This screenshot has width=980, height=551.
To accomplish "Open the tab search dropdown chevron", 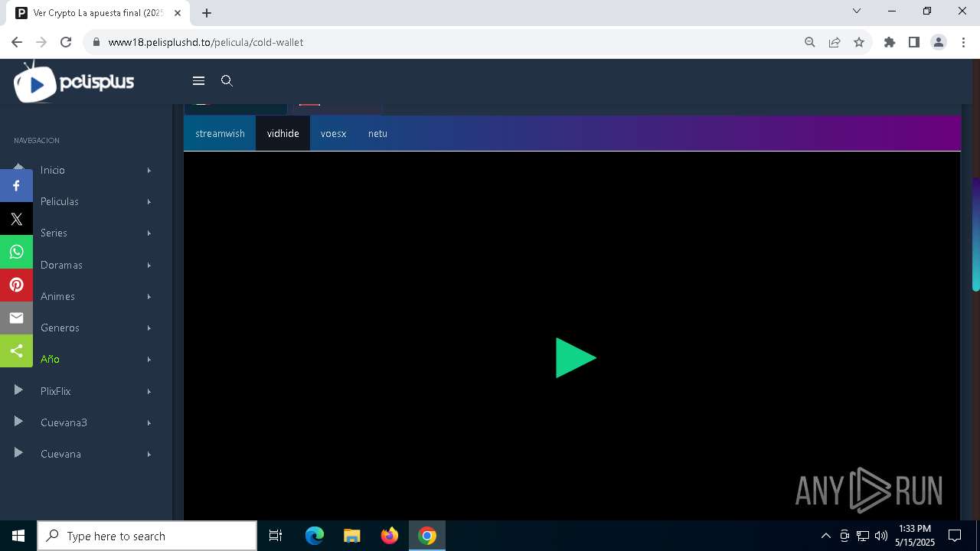I will coord(857,11).
